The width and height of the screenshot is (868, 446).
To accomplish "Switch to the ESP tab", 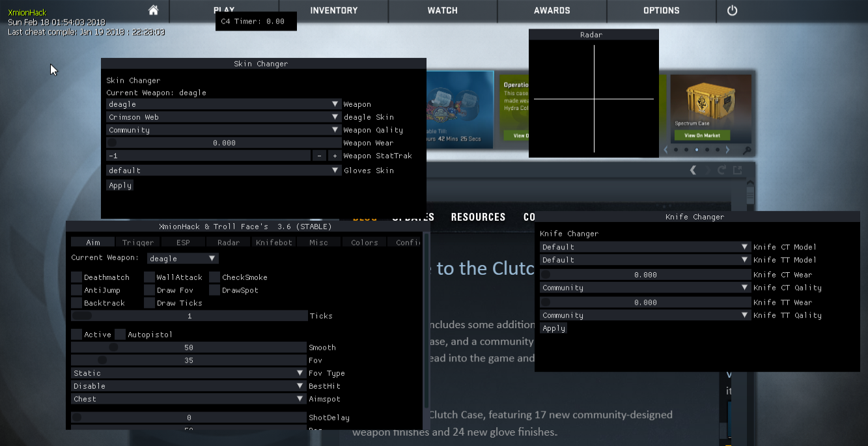I will (x=183, y=242).
